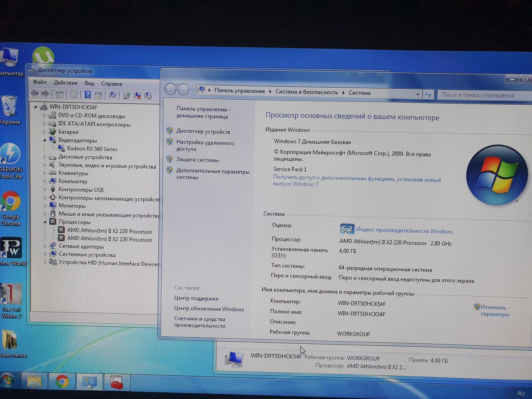The width and height of the screenshot is (532, 399).
Task: Open Счетчики и средства производительности link
Action: [x=200, y=322]
